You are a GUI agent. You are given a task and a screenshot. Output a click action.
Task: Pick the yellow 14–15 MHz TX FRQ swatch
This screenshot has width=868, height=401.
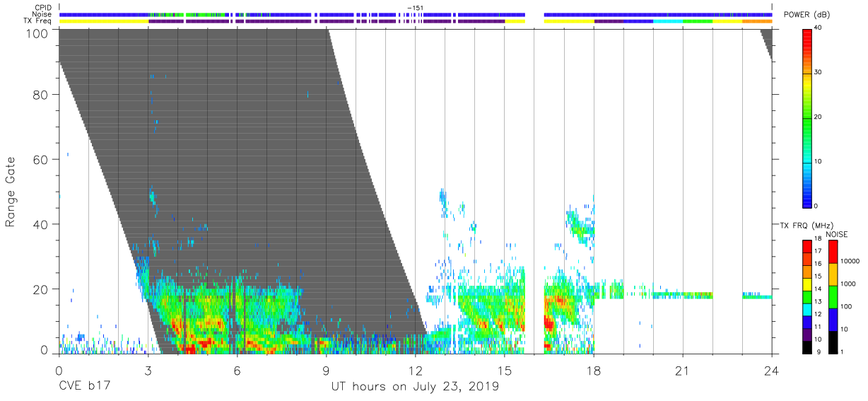point(807,284)
